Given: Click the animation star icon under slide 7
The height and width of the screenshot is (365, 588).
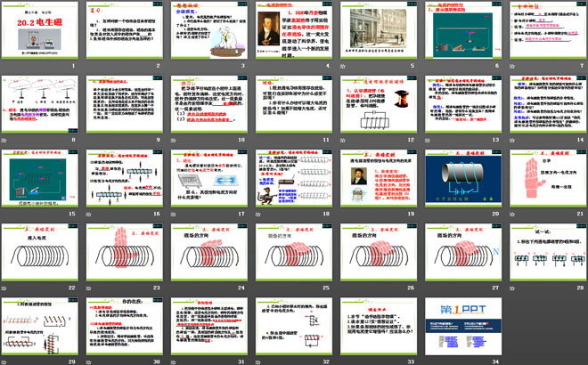Looking at the screenshot, I should tap(512, 66).
